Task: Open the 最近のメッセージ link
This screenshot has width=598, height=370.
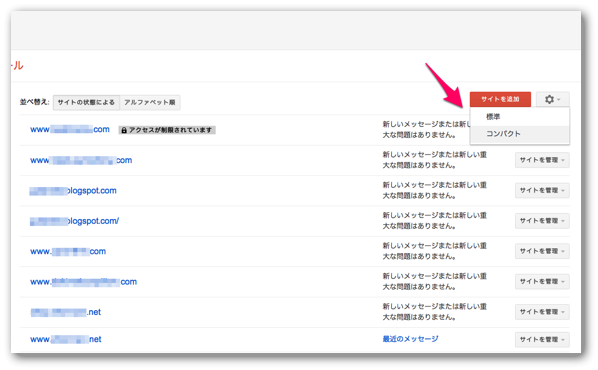Action: pos(410,339)
